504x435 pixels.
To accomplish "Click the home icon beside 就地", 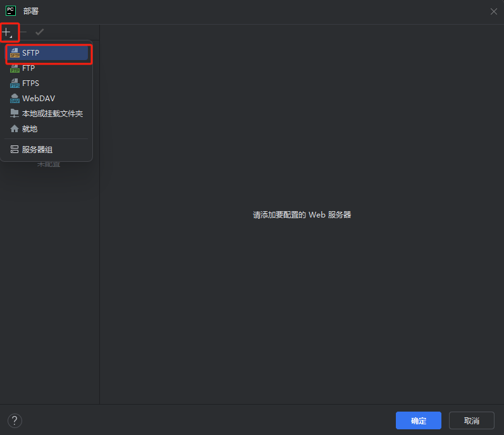I will click(15, 129).
